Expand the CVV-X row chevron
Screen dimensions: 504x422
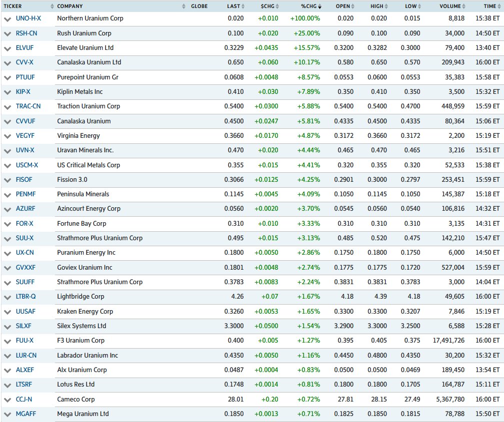tap(7, 63)
